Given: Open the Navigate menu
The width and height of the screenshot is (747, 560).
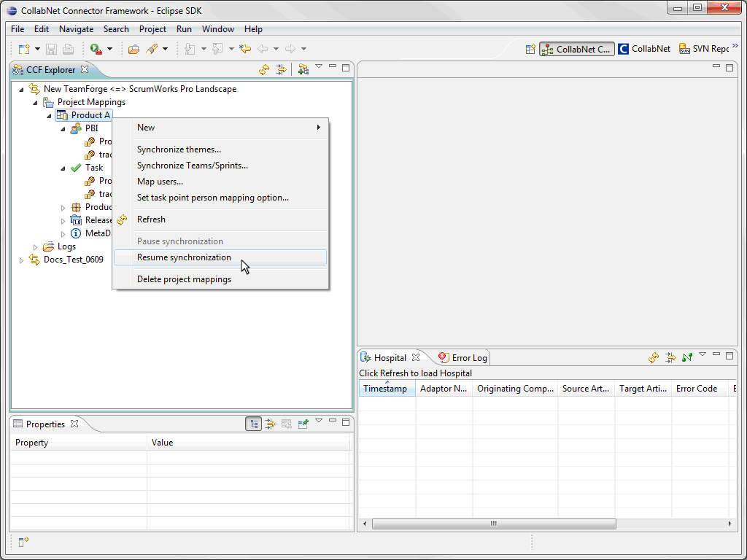Looking at the screenshot, I should pyautogui.click(x=76, y=29).
